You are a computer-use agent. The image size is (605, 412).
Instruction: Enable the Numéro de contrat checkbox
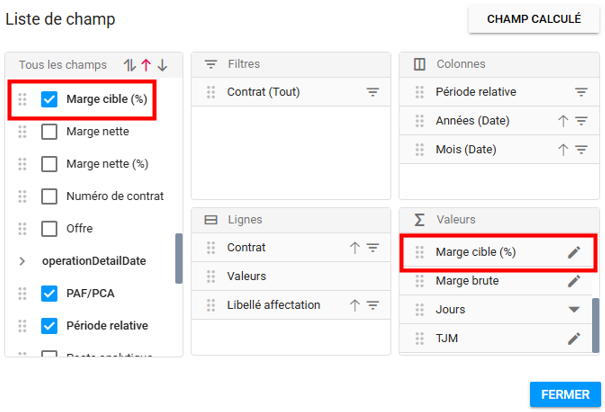tap(49, 196)
